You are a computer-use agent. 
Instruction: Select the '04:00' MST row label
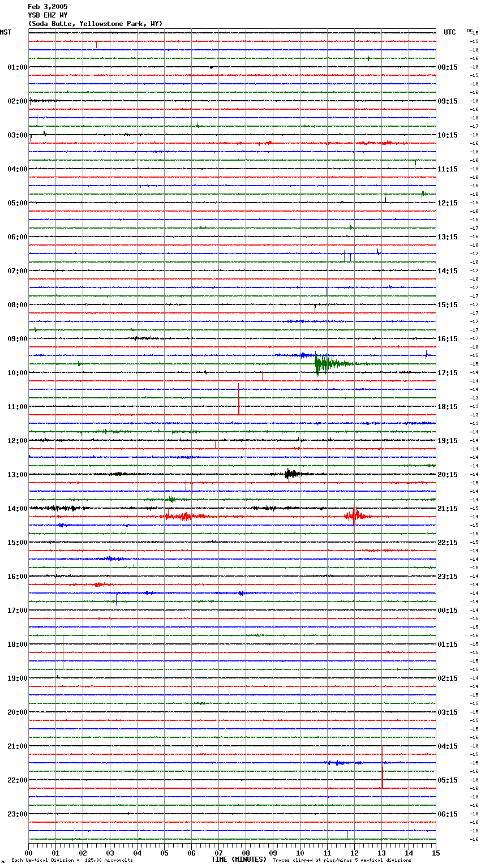pos(18,169)
